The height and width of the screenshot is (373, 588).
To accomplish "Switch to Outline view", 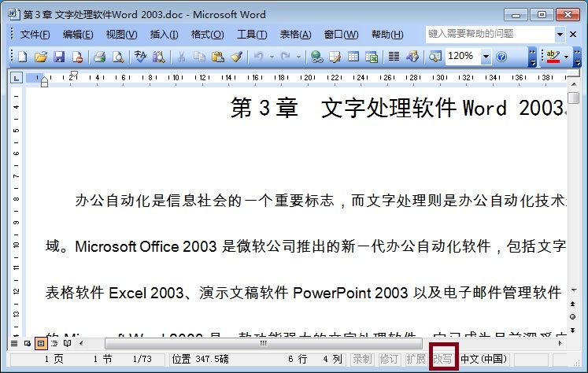I will 54,343.
